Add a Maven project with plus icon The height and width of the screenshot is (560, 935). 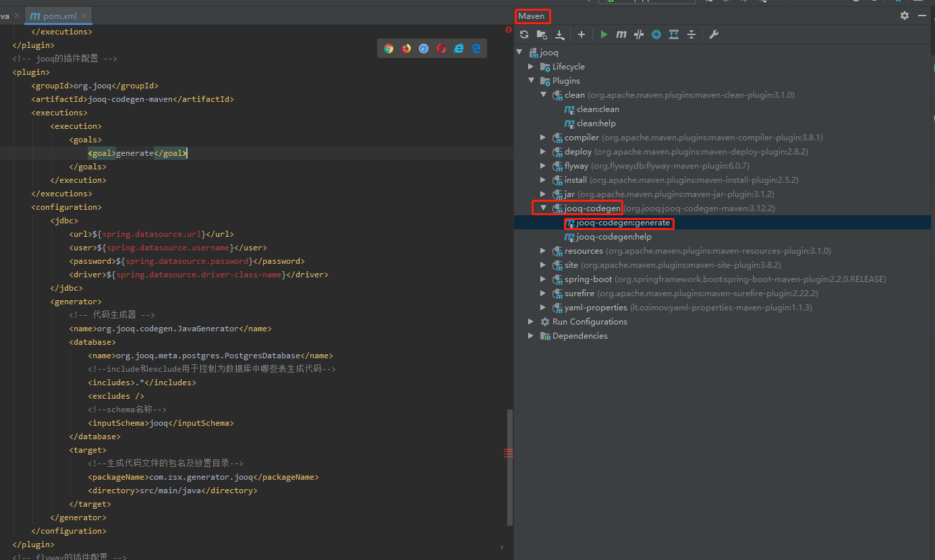(581, 34)
